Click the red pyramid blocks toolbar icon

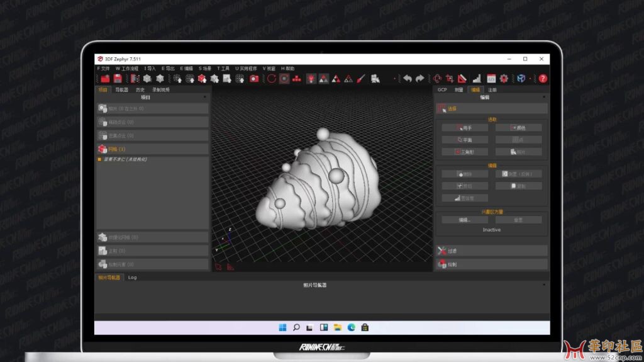tap(297, 79)
